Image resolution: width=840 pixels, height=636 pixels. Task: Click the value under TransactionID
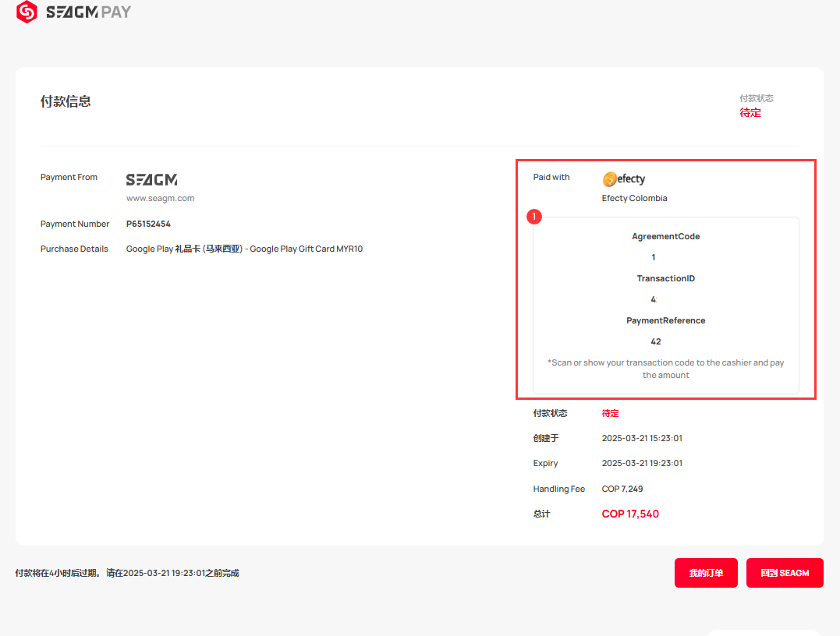point(654,299)
